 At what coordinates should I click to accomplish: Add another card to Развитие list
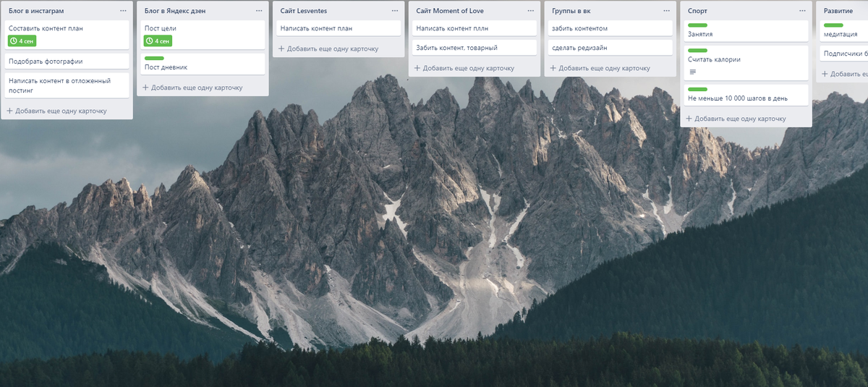(x=844, y=74)
